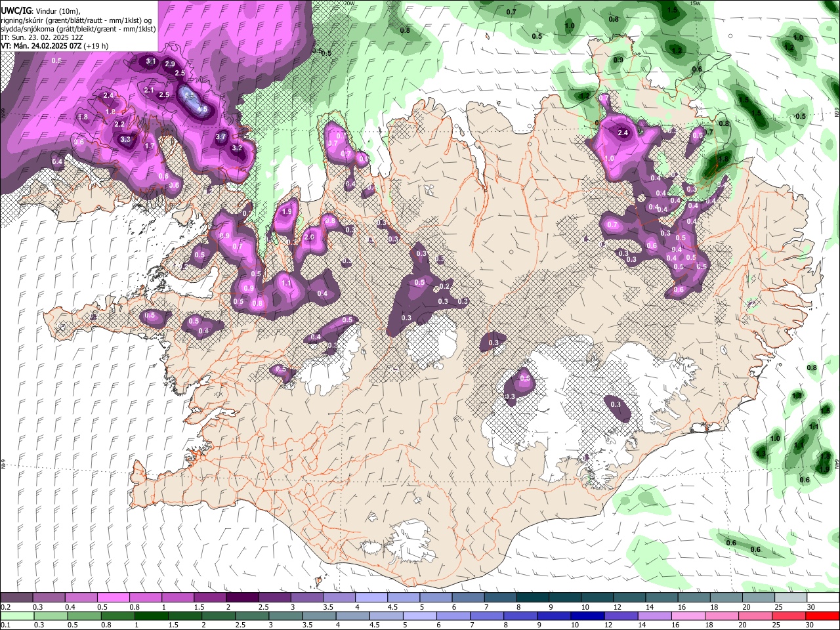
Task: Click the 15W longitude label
Action: [696, 3]
